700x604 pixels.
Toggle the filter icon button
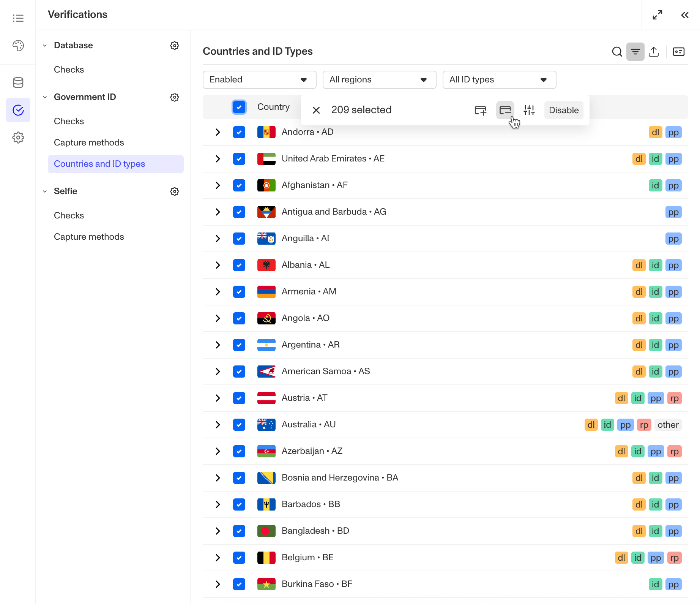point(635,52)
